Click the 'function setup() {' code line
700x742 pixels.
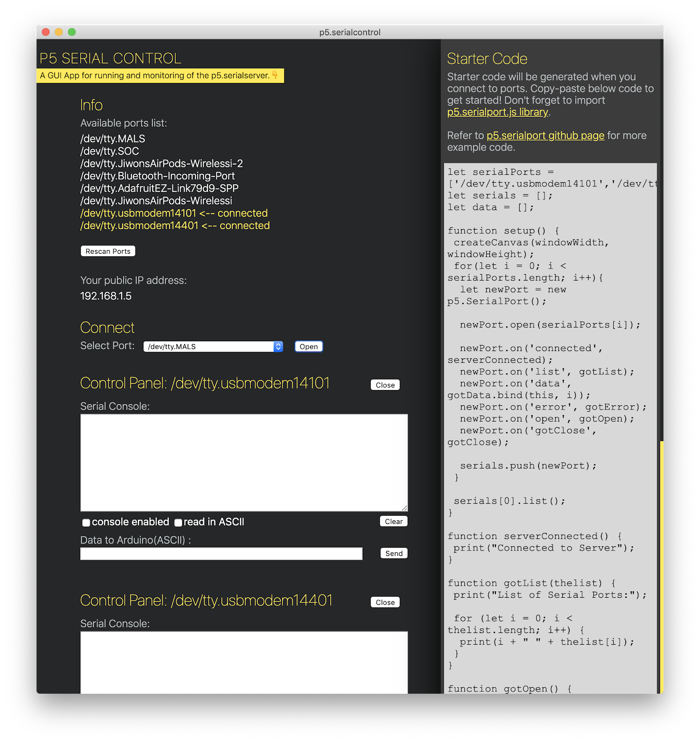[x=504, y=231]
